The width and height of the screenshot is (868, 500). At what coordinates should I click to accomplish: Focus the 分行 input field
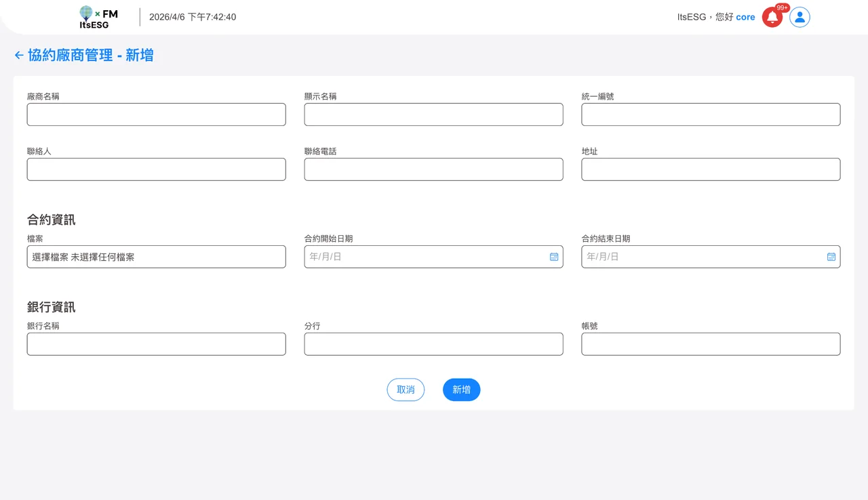[433, 344]
